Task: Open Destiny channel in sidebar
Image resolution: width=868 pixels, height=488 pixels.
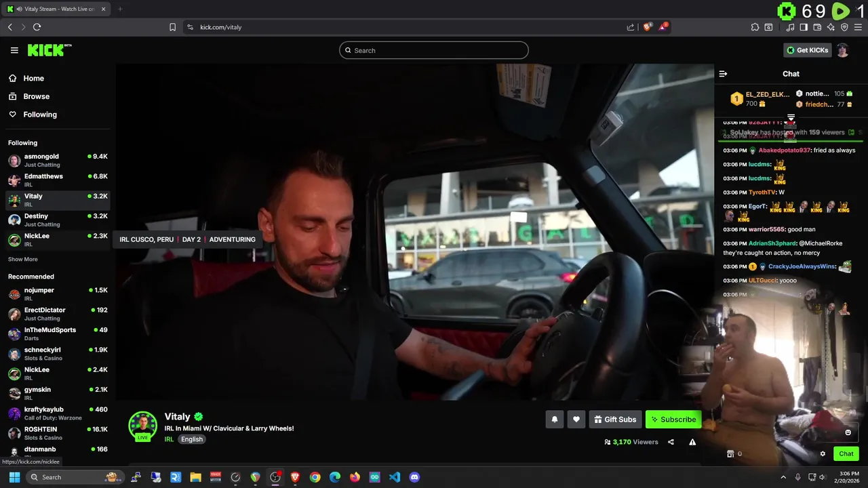Action: pos(58,220)
